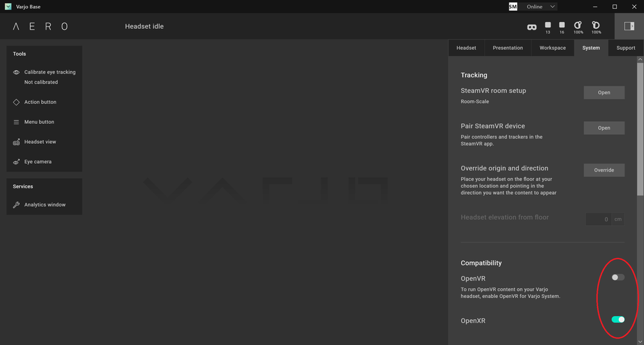Click the wrench Analytics icon
The width and height of the screenshot is (644, 345).
pyautogui.click(x=17, y=205)
